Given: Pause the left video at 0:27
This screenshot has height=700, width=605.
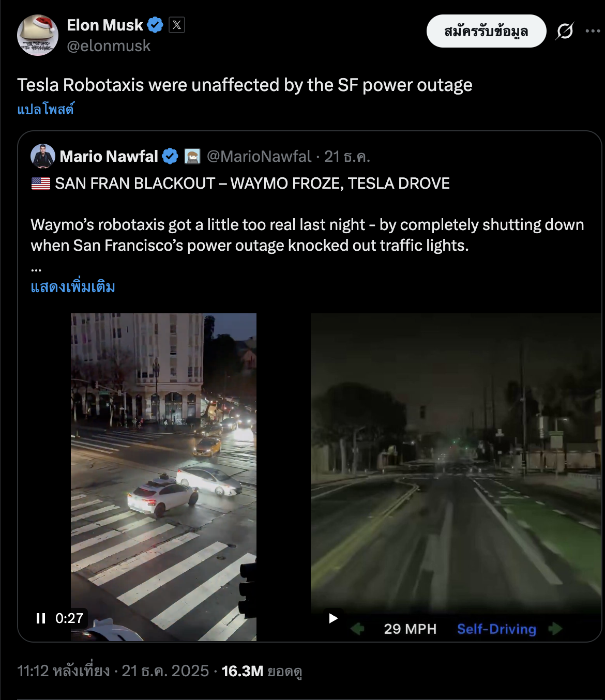Looking at the screenshot, I should (41, 618).
